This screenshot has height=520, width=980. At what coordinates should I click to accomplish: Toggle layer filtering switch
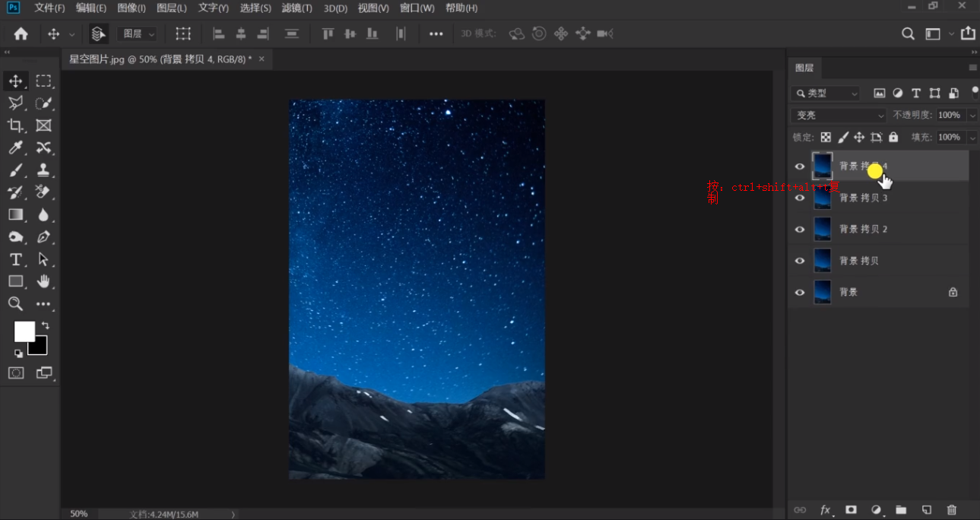[975, 92]
